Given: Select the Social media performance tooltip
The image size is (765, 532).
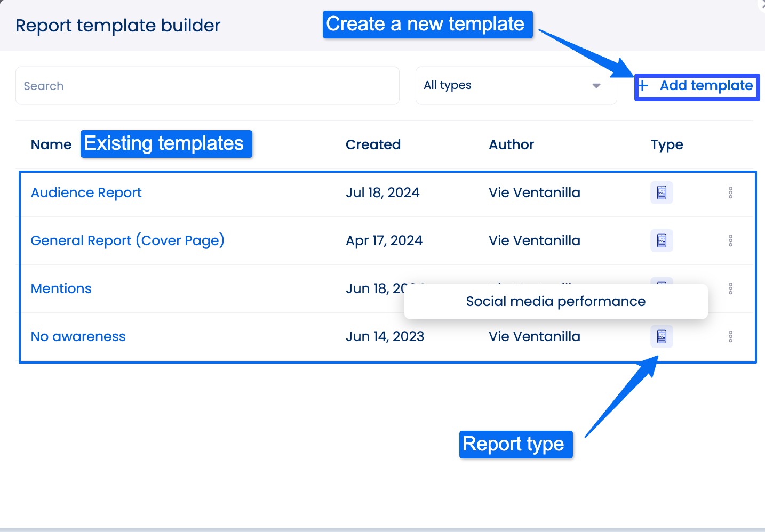Looking at the screenshot, I should tap(556, 301).
